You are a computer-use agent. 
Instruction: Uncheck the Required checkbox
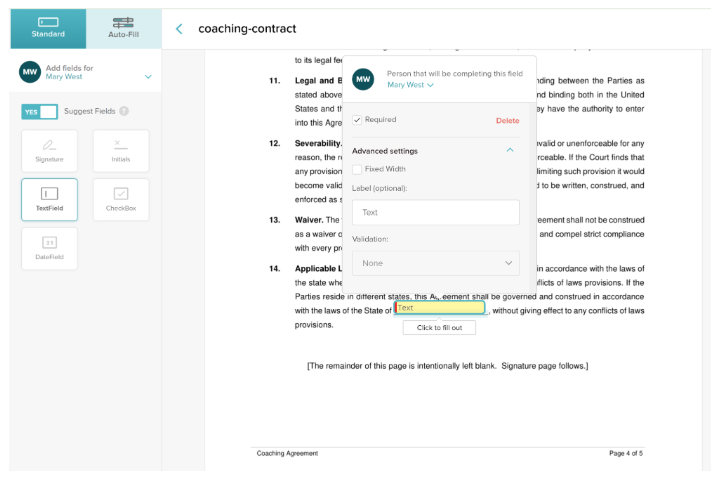click(357, 120)
